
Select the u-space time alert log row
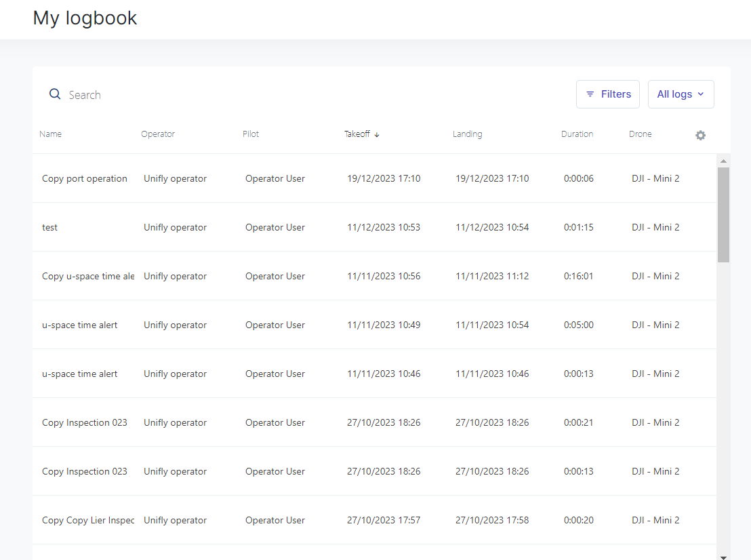(x=79, y=325)
